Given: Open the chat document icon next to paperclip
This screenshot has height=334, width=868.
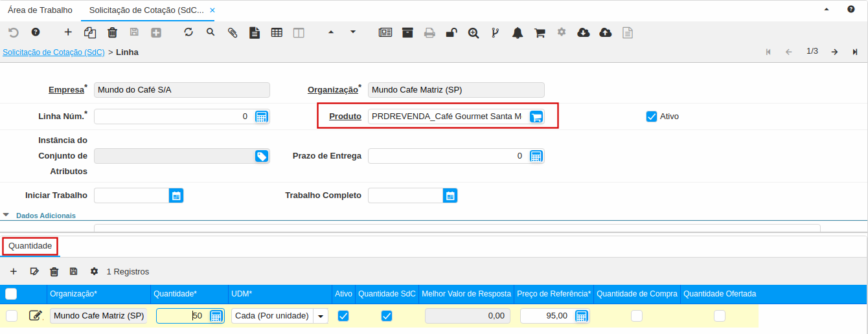Looking at the screenshot, I should (x=255, y=32).
